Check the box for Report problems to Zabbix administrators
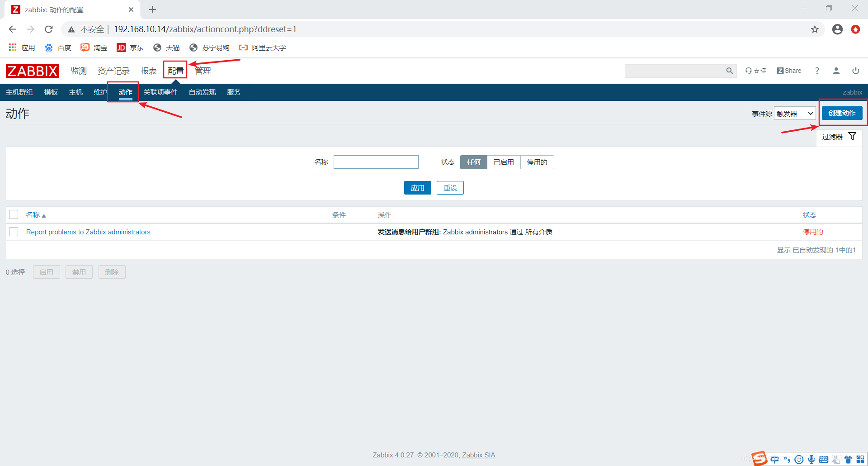 click(x=14, y=232)
